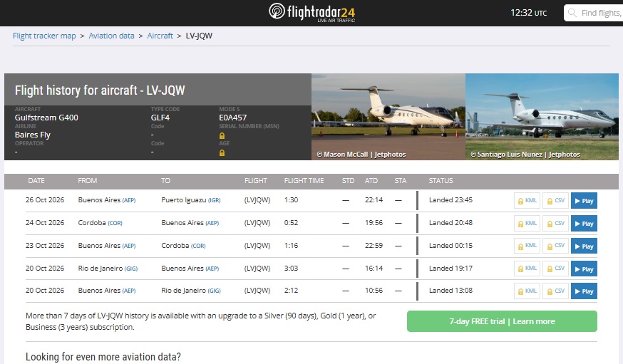Play the flight that landed 13:08
Image resolution: width=623 pixels, height=364 pixels.
pos(584,291)
